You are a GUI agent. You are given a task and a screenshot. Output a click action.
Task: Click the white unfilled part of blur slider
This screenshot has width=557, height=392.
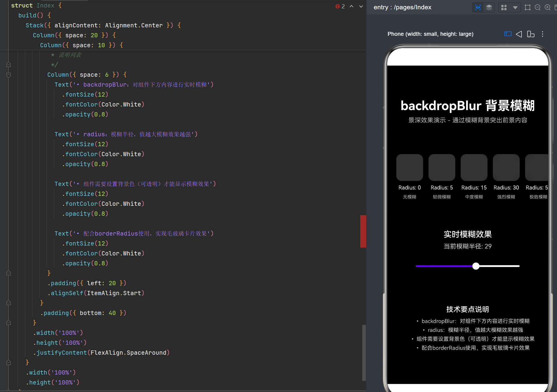click(x=500, y=266)
